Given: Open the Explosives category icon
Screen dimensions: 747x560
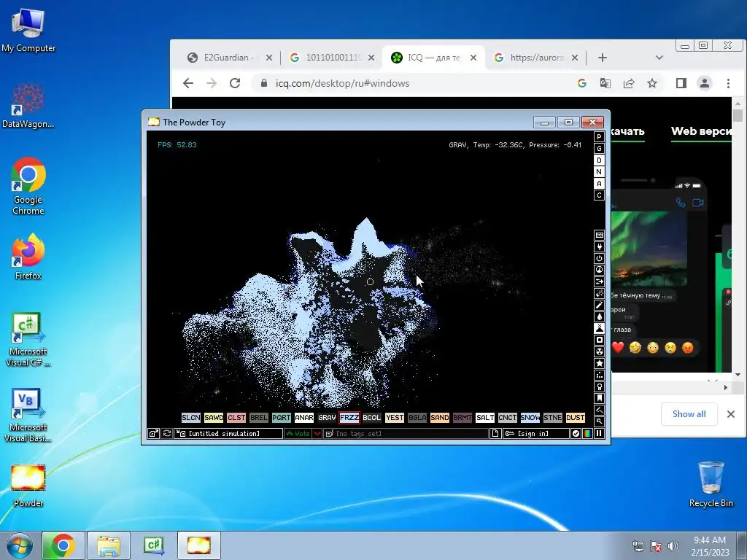Looking at the screenshot, I should pos(600,293).
